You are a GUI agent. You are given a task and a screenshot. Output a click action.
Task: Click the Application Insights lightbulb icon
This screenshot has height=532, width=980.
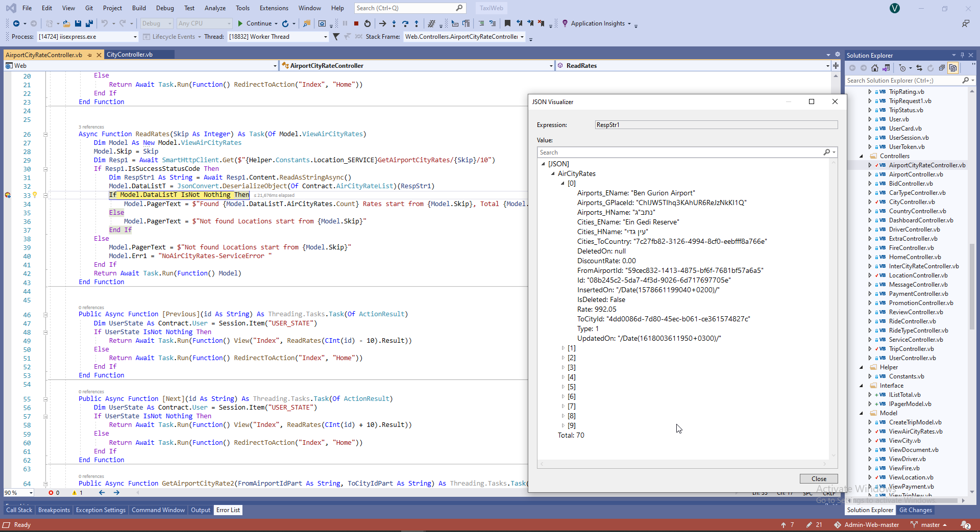coord(565,23)
